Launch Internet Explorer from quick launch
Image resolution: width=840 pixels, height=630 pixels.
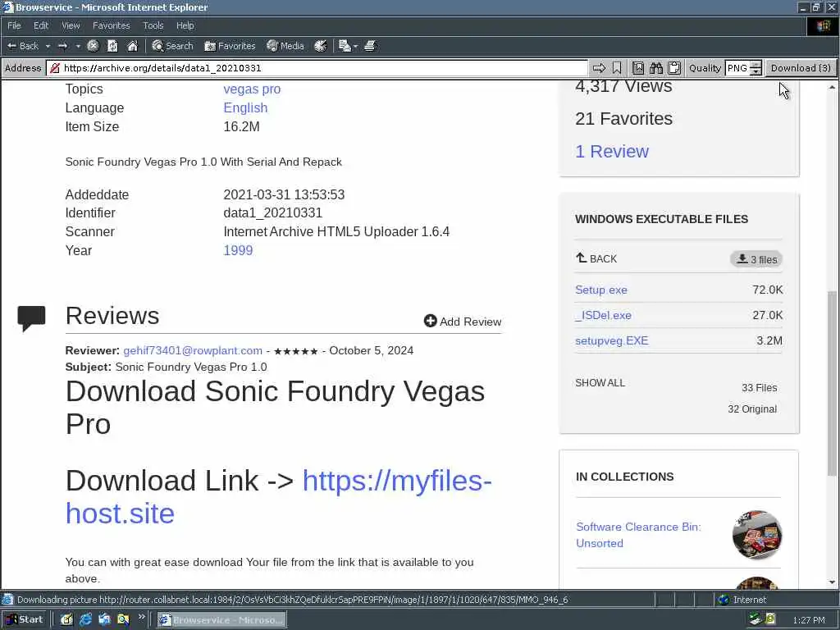[85, 620]
